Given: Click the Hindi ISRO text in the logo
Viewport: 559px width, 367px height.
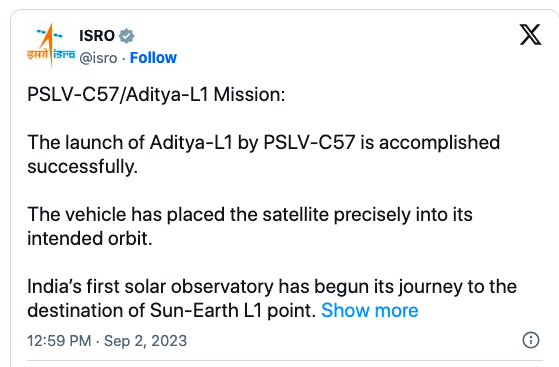Looking at the screenshot, I should point(37,55).
